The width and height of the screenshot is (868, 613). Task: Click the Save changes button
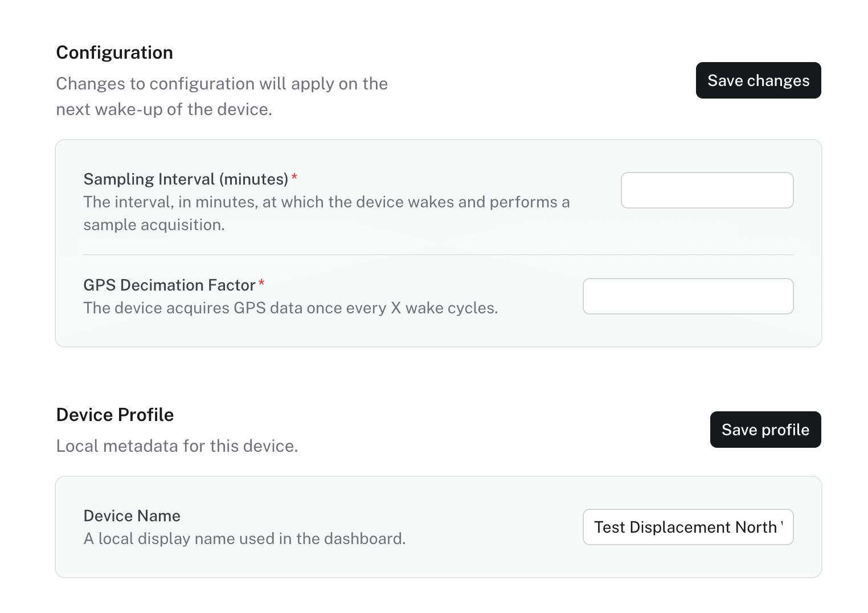click(758, 80)
